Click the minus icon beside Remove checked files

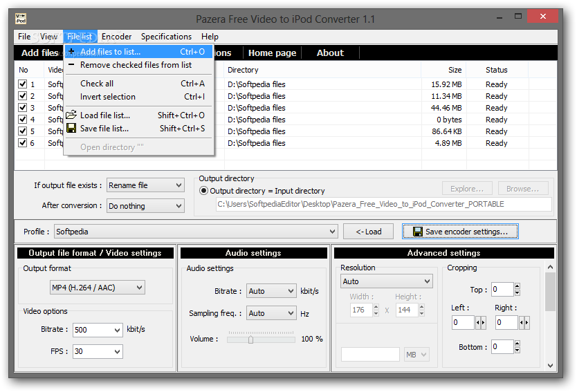tap(72, 64)
